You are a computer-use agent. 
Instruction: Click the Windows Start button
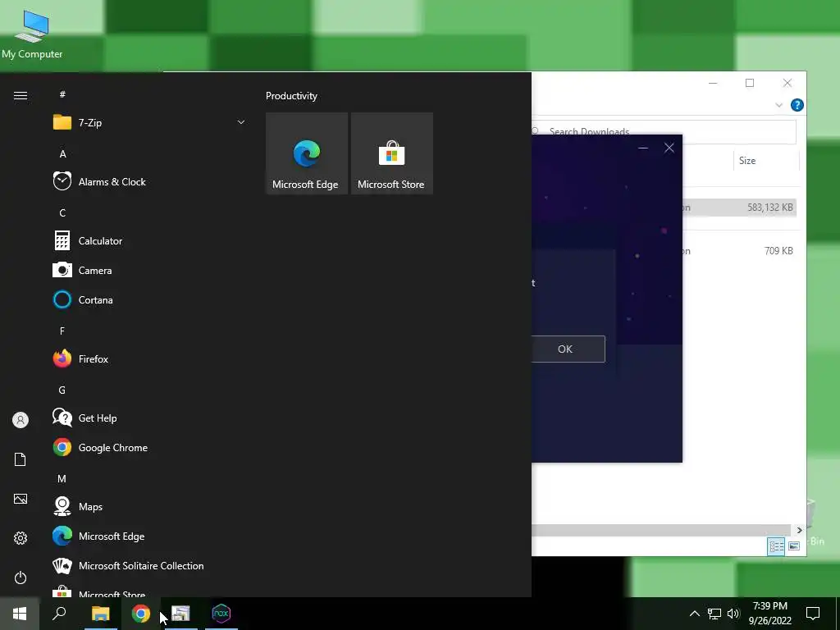tap(20, 614)
